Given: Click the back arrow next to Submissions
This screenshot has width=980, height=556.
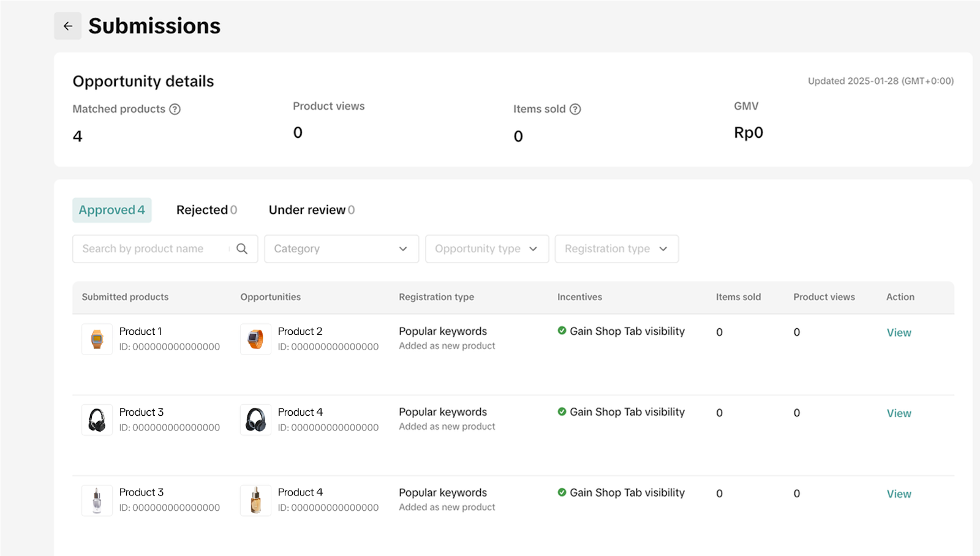Looking at the screenshot, I should point(67,26).
